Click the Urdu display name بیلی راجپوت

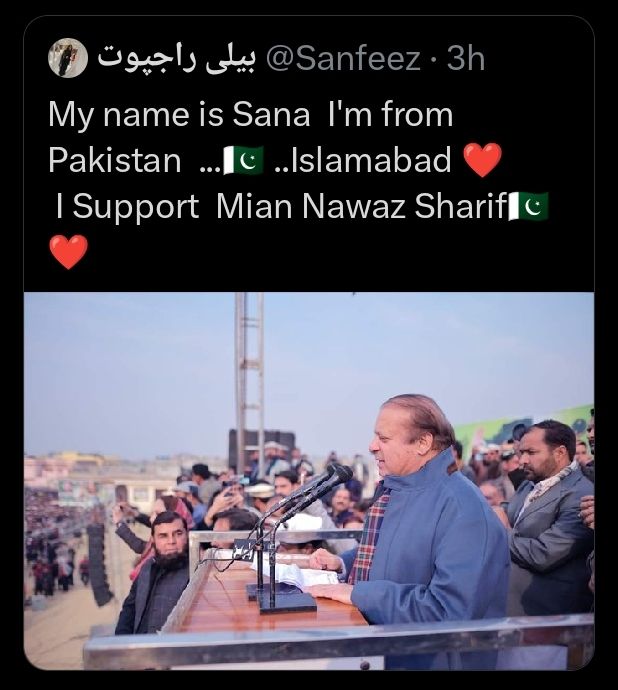pyautogui.click(x=176, y=59)
